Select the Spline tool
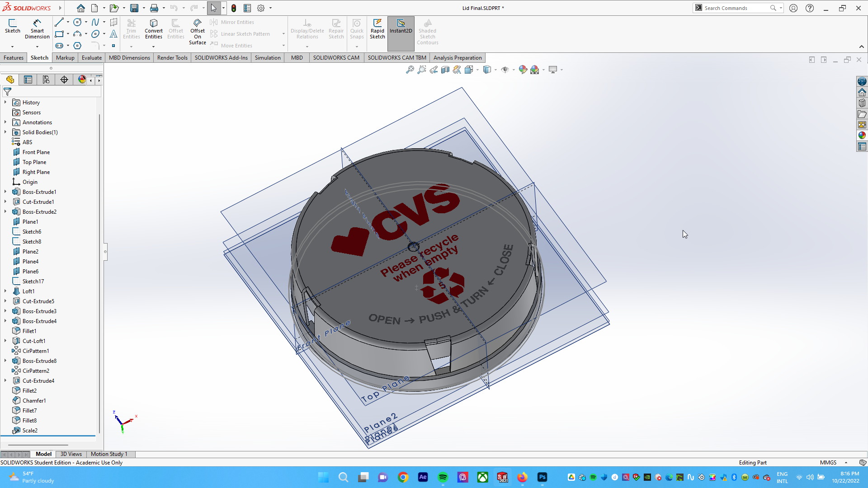 tap(95, 22)
